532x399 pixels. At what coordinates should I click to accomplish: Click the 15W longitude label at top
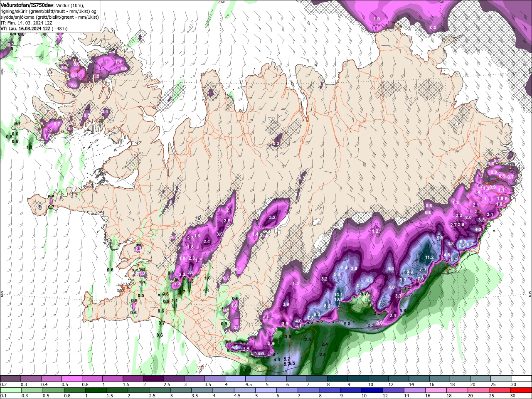point(441,2)
